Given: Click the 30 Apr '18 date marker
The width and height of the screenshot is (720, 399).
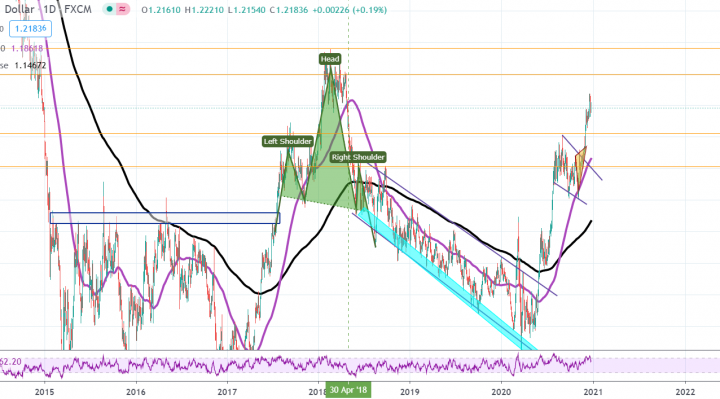Looking at the screenshot, I should (x=348, y=390).
